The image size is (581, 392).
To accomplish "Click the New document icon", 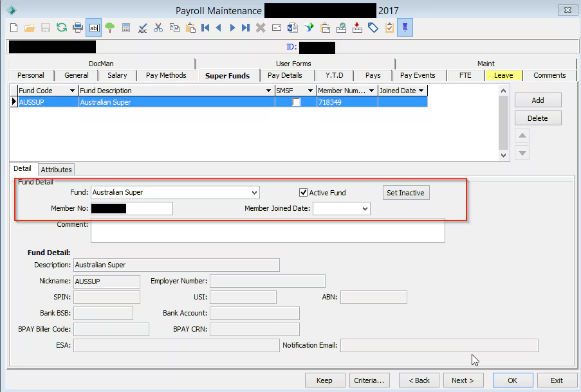I will (14, 28).
